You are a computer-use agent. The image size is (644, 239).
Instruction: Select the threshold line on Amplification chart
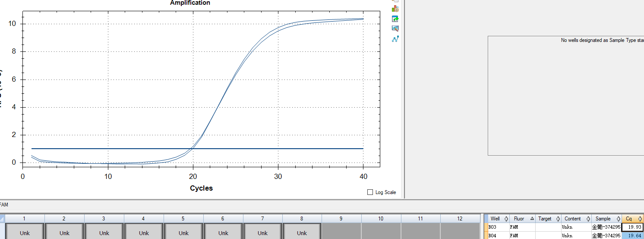[197, 149]
